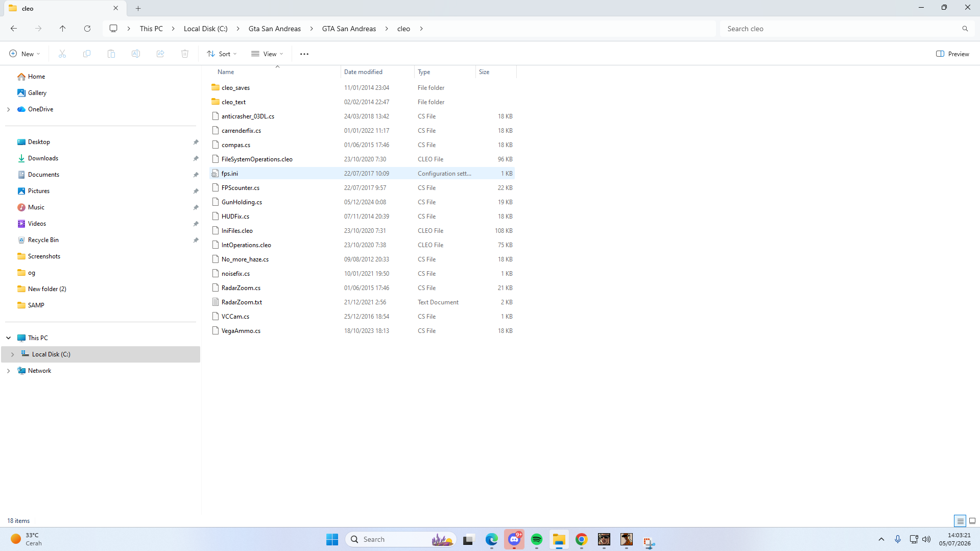Image resolution: width=980 pixels, height=551 pixels.
Task: Go up one folder level
Action: [x=63, y=29]
